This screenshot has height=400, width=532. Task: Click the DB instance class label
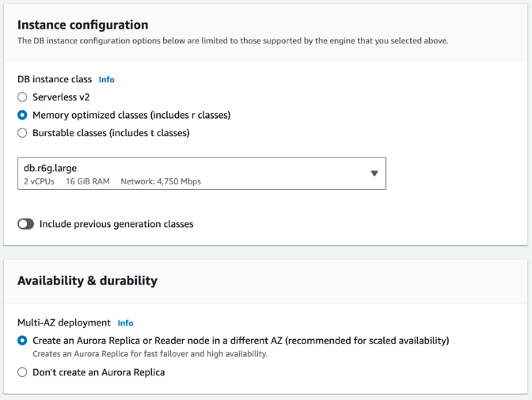tap(55, 80)
